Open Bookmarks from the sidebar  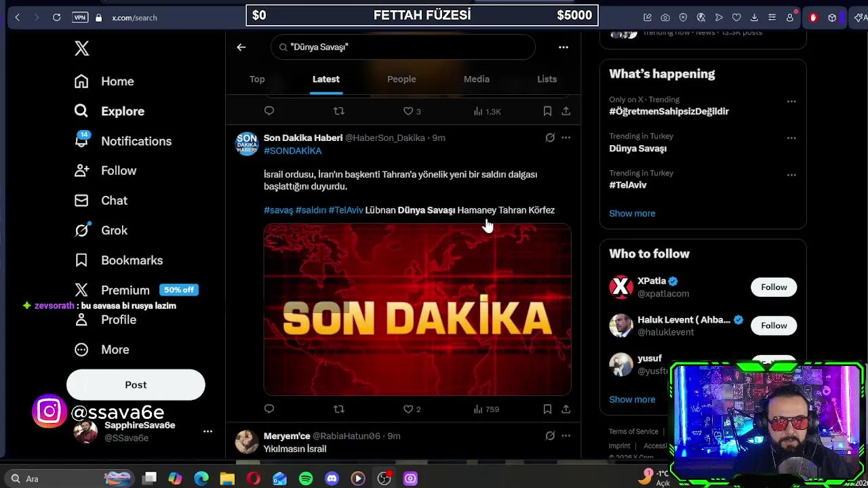pos(118,260)
